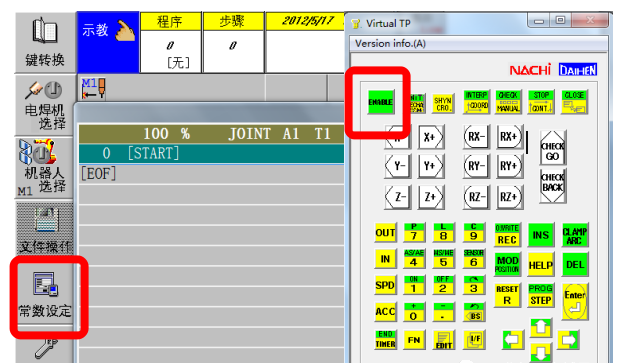The image size is (627, 363).
Task: Click the ACC accuracy key
Action: (385, 312)
